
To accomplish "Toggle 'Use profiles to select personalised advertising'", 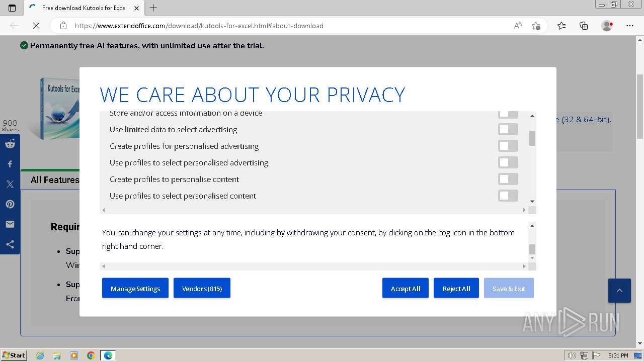I will 508,162.
